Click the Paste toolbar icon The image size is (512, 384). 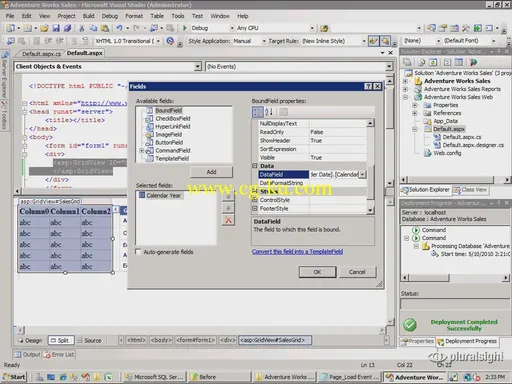(105, 28)
